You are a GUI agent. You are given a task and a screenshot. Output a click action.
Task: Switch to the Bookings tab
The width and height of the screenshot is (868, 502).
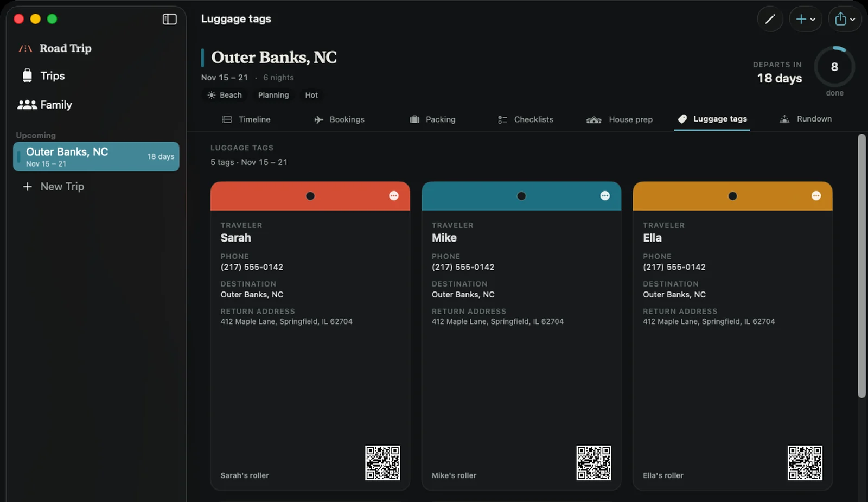tap(339, 119)
